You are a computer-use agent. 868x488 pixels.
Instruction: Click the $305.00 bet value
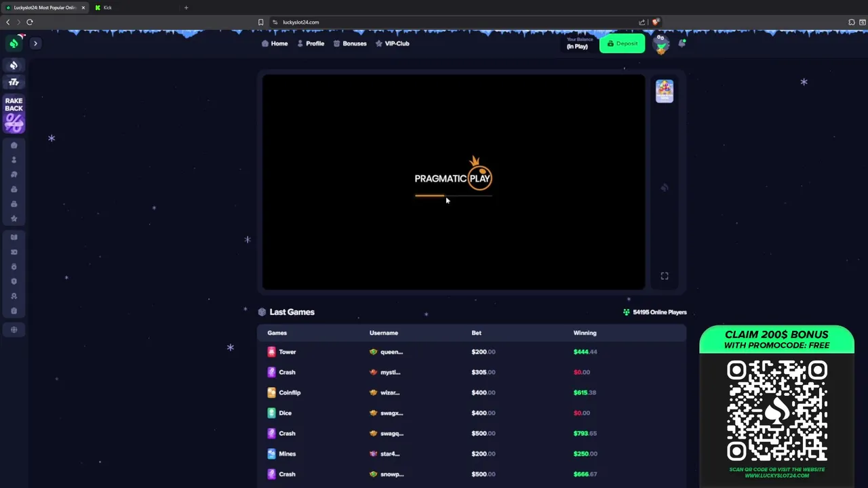click(484, 372)
